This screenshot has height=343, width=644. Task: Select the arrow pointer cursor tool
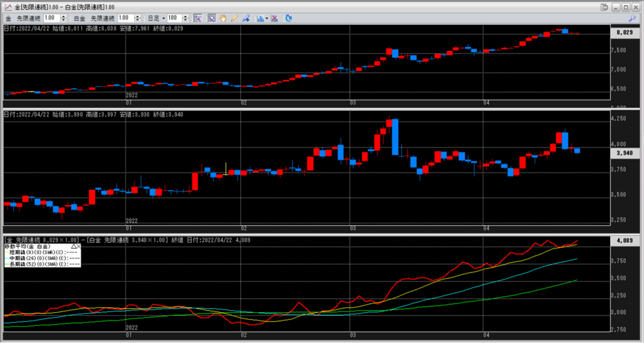(212, 18)
